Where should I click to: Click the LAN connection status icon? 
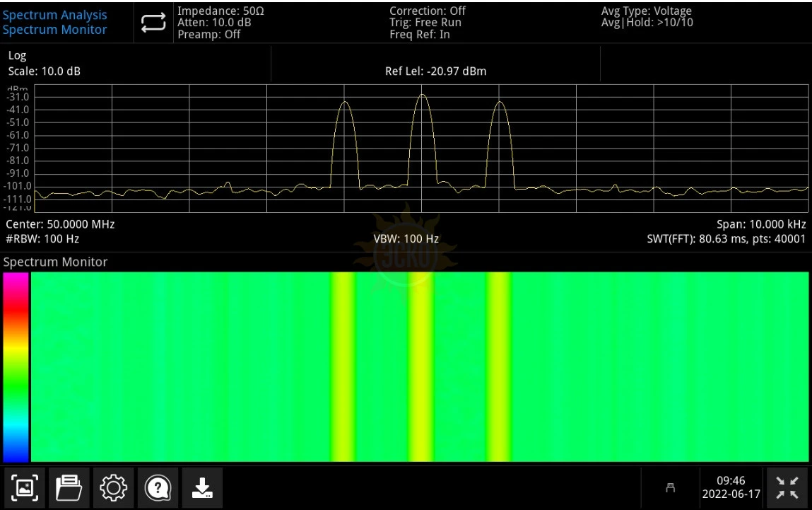(671, 487)
